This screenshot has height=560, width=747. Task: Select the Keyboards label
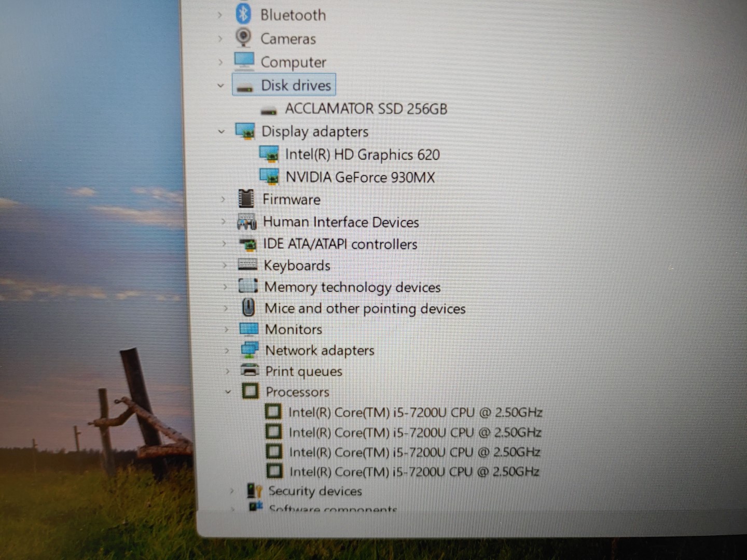(x=297, y=265)
